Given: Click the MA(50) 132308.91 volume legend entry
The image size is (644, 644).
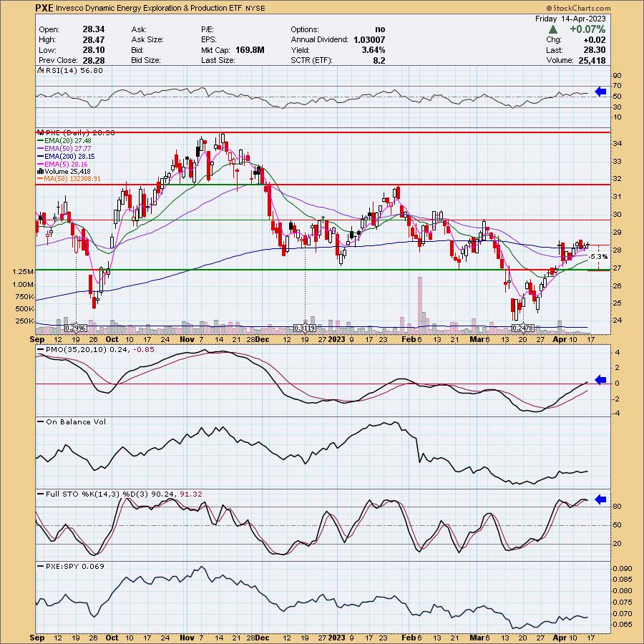Looking at the screenshot, I should coord(69,179).
